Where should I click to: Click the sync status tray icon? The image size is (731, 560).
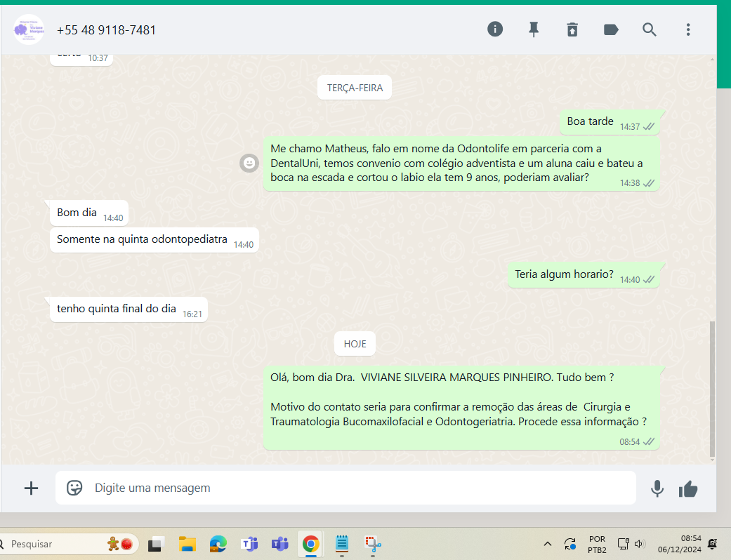570,544
